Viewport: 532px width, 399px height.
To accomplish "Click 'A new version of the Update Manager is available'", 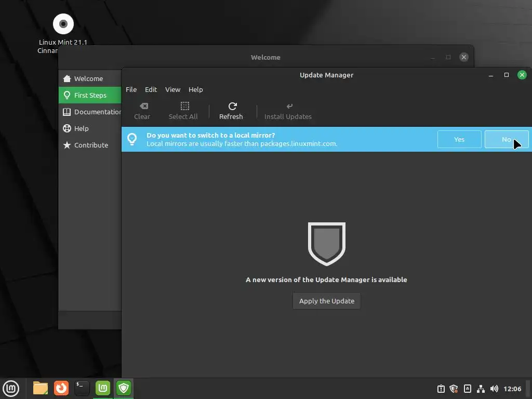I will tap(326, 280).
